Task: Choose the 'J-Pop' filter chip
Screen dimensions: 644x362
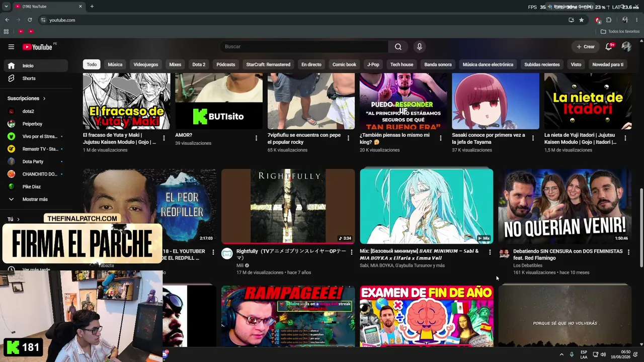Action: (x=373, y=64)
